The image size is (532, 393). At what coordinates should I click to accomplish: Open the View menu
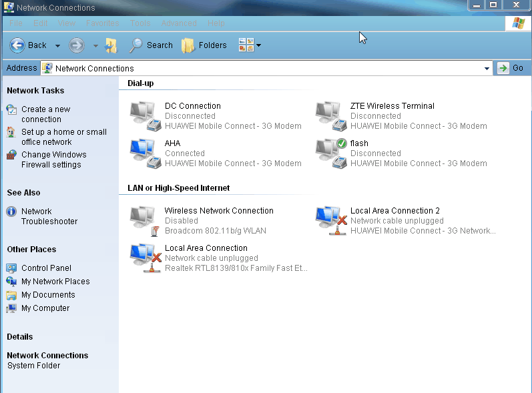pos(67,23)
